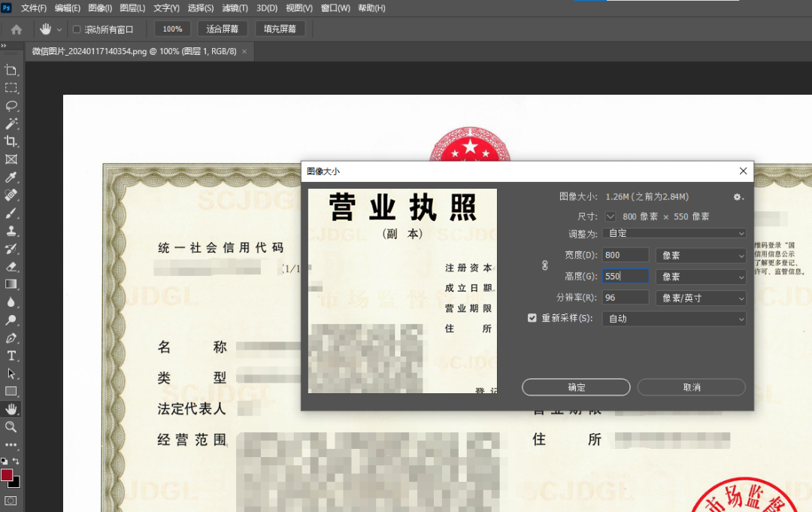Open the width unit 像素 dropdown
Image resolution: width=812 pixels, height=512 pixels.
coord(701,255)
